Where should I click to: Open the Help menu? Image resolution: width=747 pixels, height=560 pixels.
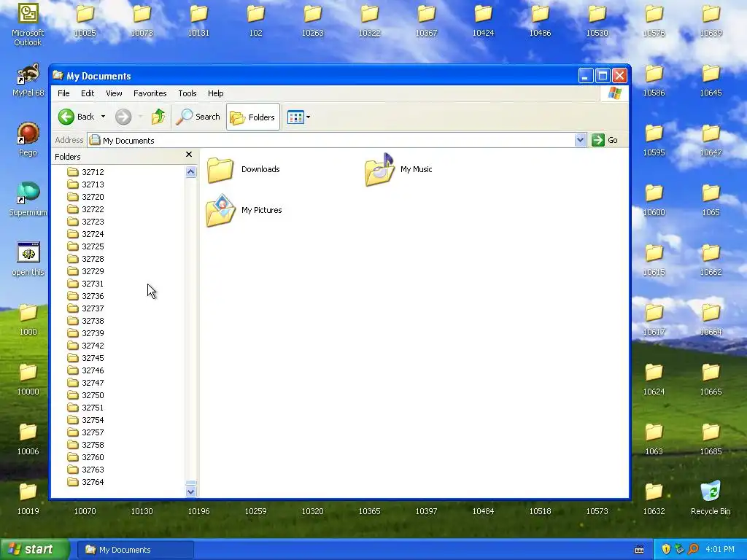click(215, 93)
